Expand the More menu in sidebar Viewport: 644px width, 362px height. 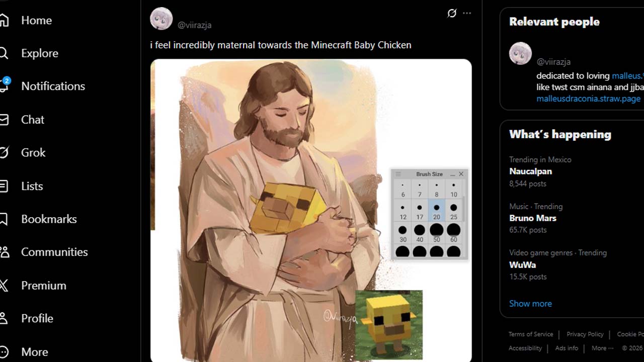4,351
